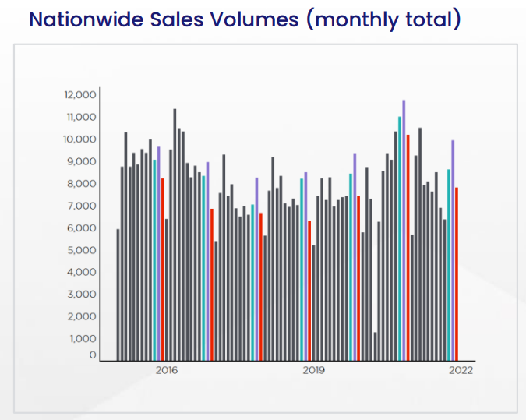
Task: Select the first grey bar of the chart
Action: point(118,295)
